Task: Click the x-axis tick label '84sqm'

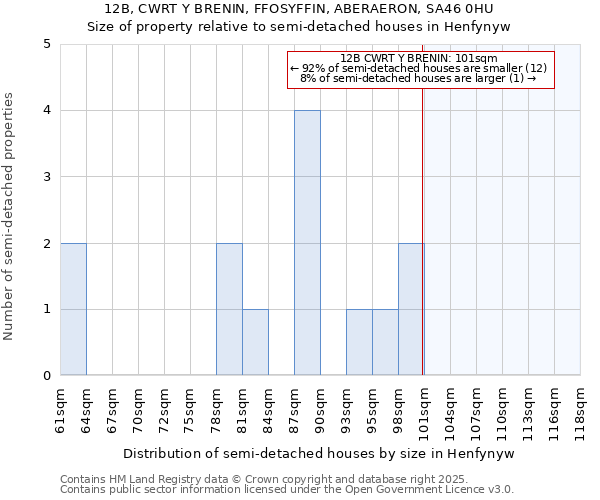Action: [269, 411]
